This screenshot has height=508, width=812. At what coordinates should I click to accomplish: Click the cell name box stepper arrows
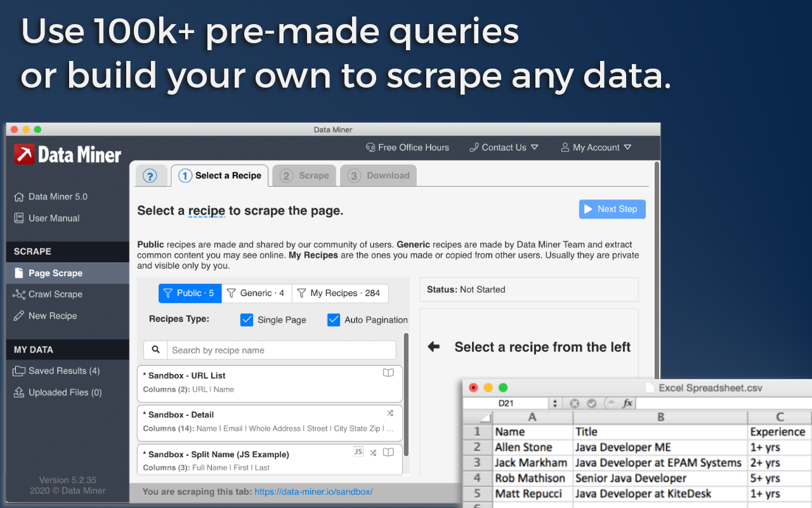(x=555, y=403)
